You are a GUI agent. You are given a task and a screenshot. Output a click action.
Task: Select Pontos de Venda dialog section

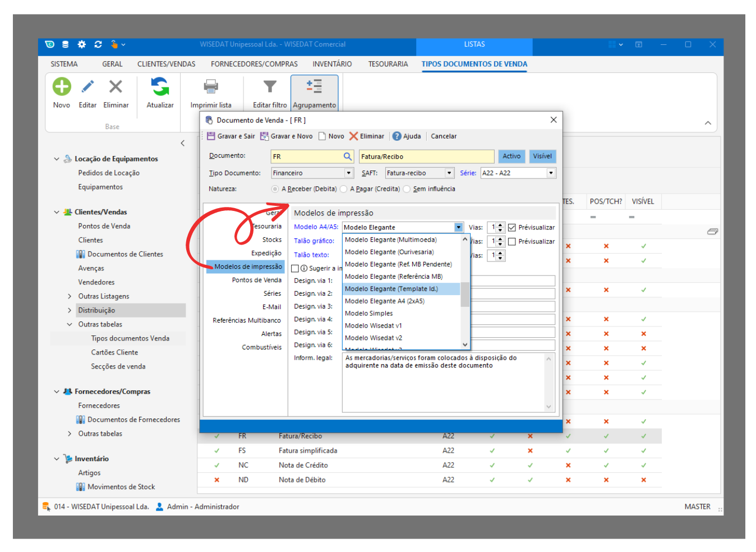[x=256, y=280]
